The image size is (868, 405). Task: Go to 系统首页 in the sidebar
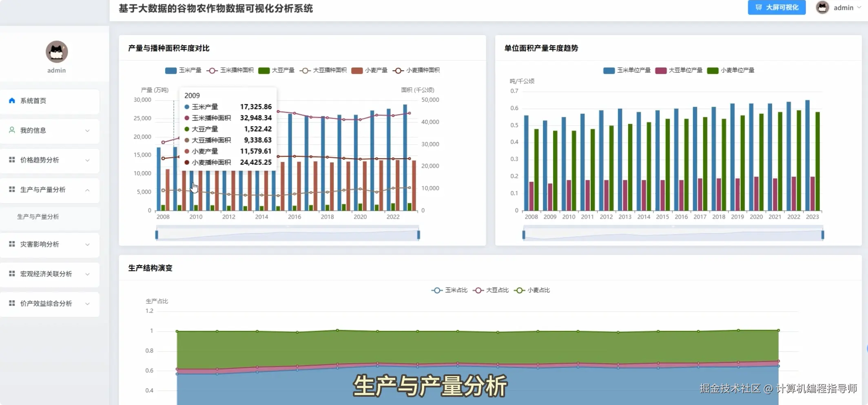pos(50,101)
